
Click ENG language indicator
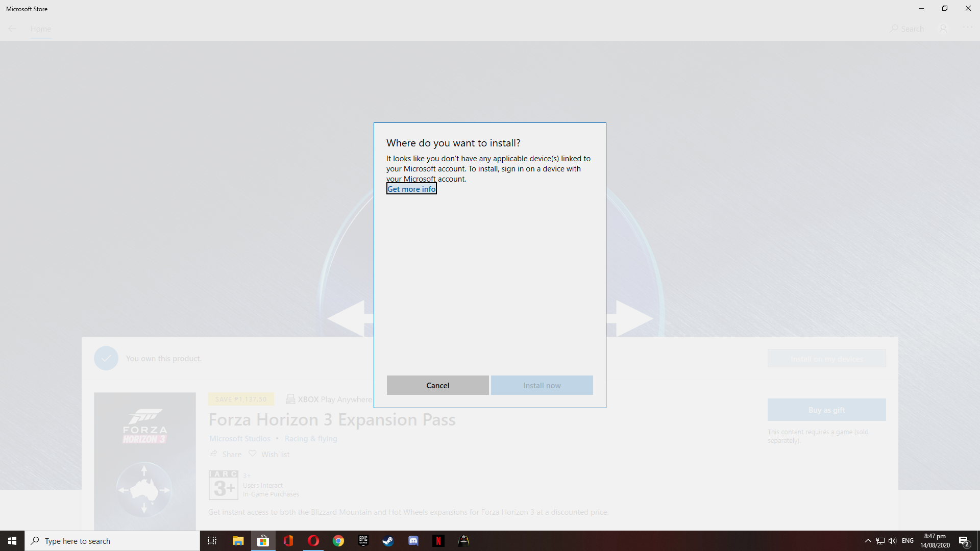[908, 541]
